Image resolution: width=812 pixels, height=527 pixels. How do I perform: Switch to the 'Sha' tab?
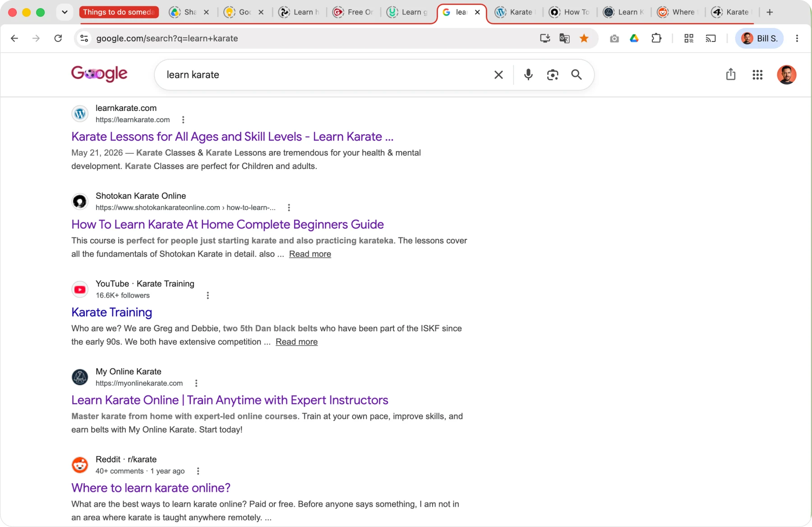tap(185, 12)
